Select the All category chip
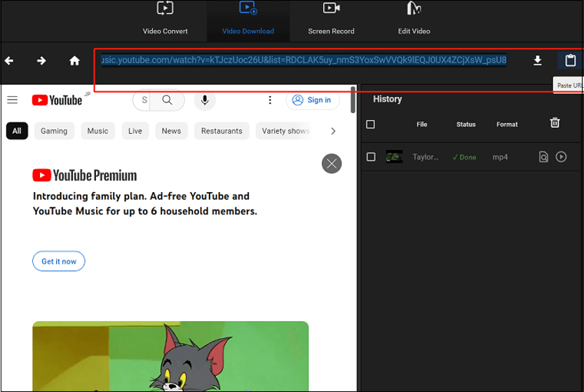The width and height of the screenshot is (584, 392). [17, 131]
